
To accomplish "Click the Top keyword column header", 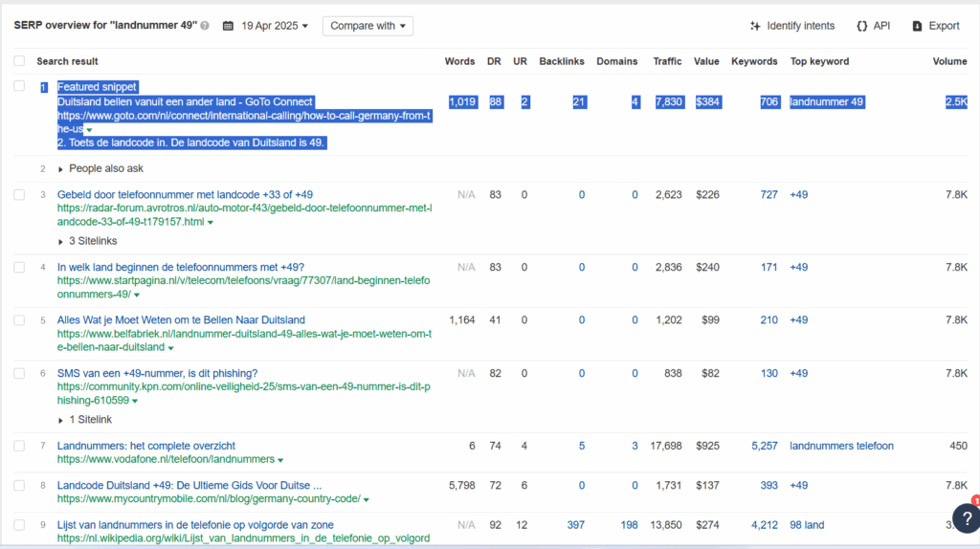I will [819, 61].
